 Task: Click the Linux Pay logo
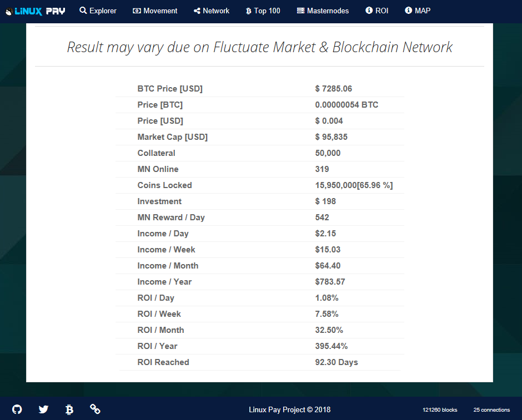36,11
